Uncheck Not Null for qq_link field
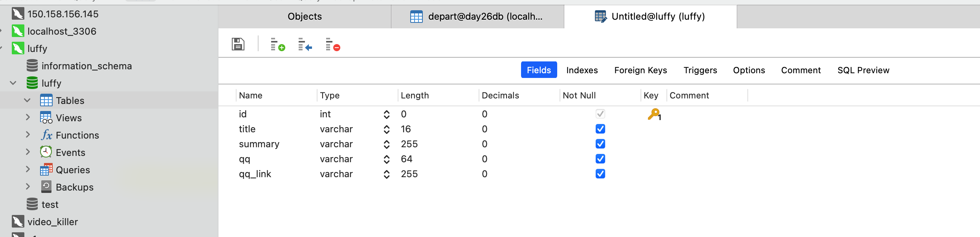This screenshot has height=237, width=980. pyautogui.click(x=600, y=174)
